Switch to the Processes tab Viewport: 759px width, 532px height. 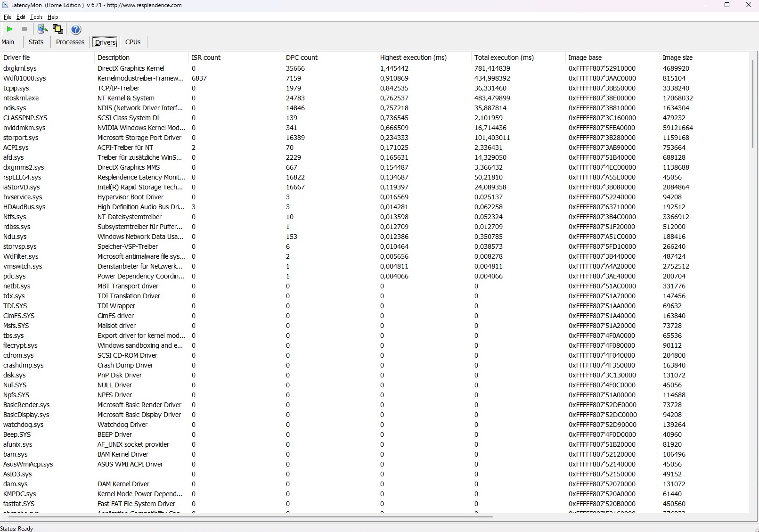(70, 42)
